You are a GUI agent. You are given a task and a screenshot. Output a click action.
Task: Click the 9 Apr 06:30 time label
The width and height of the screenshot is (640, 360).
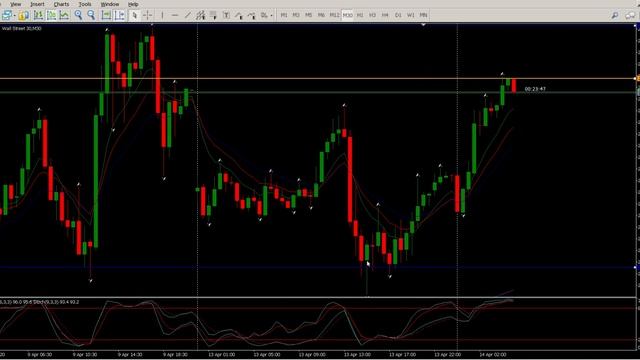click(x=40, y=355)
